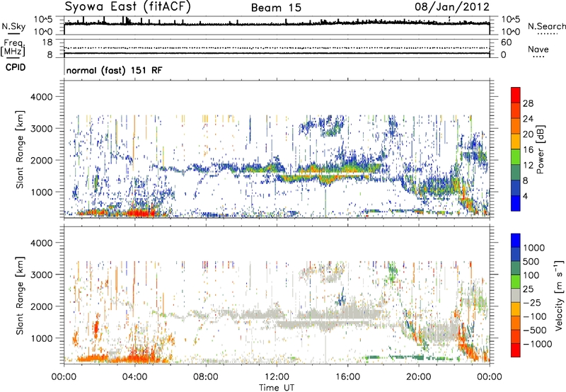Click the '2000' tick on the velocity panel
Screen dimensions: 566x392
41,306
